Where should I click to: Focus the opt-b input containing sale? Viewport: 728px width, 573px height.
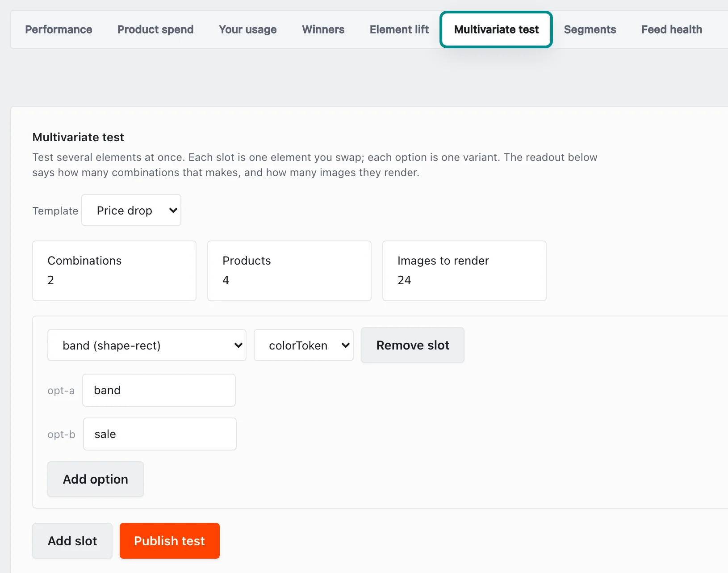[160, 434]
